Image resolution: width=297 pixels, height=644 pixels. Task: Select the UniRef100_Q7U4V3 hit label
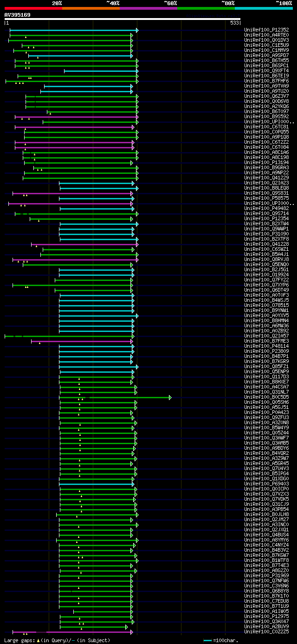[266, 469]
